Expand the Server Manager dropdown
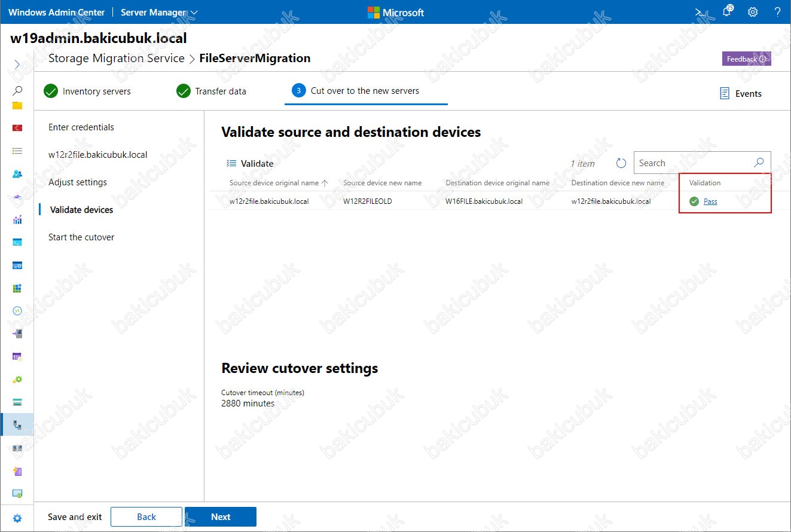 click(159, 12)
